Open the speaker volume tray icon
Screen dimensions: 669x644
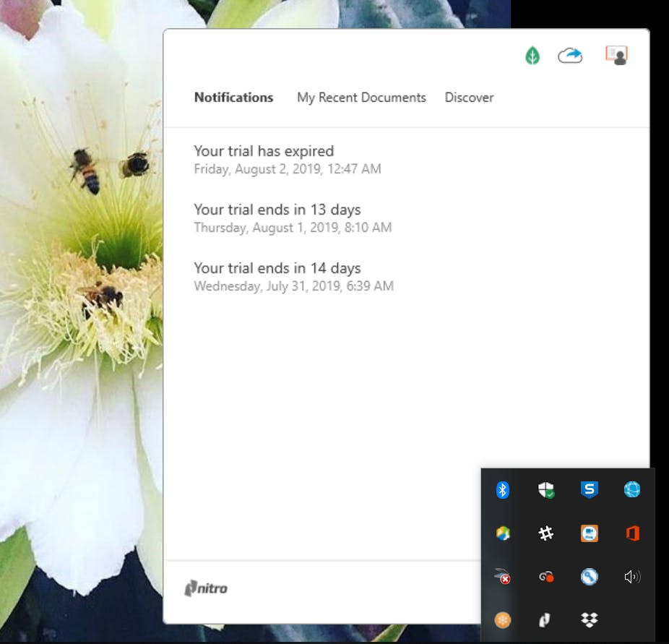(x=632, y=577)
